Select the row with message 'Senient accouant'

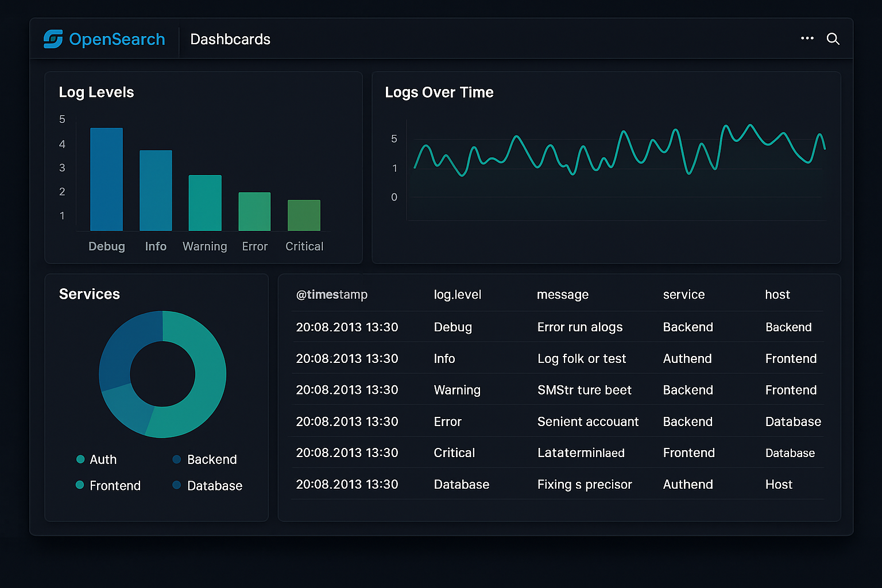[x=588, y=421]
